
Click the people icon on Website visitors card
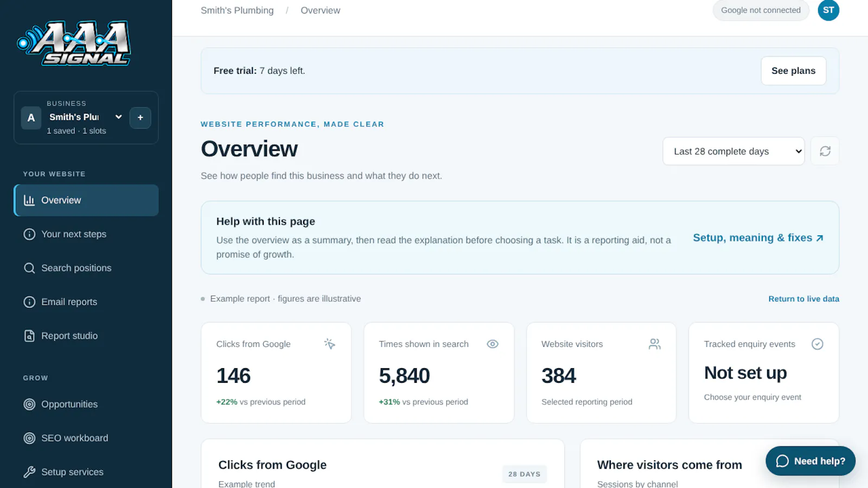(654, 344)
